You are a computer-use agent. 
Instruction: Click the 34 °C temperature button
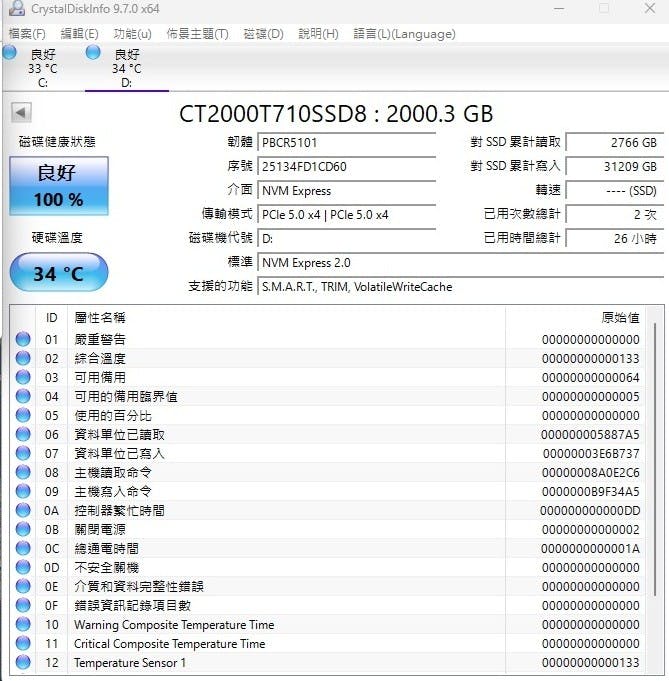(59, 273)
